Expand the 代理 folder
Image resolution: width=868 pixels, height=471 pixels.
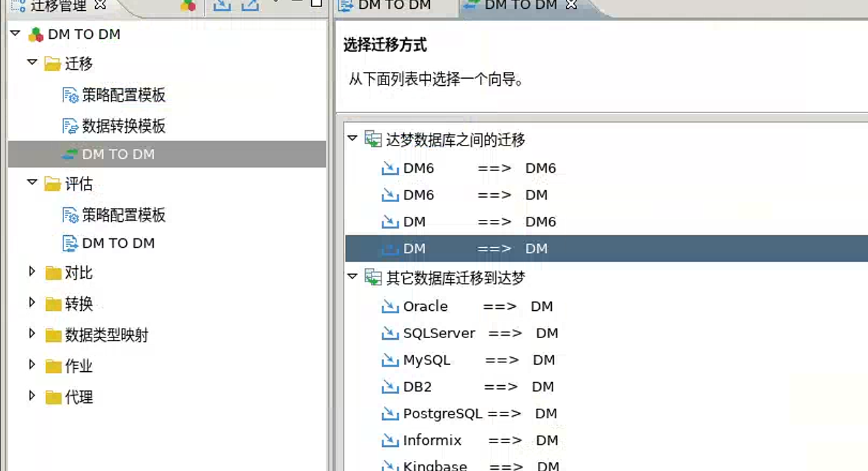pyautogui.click(x=32, y=396)
